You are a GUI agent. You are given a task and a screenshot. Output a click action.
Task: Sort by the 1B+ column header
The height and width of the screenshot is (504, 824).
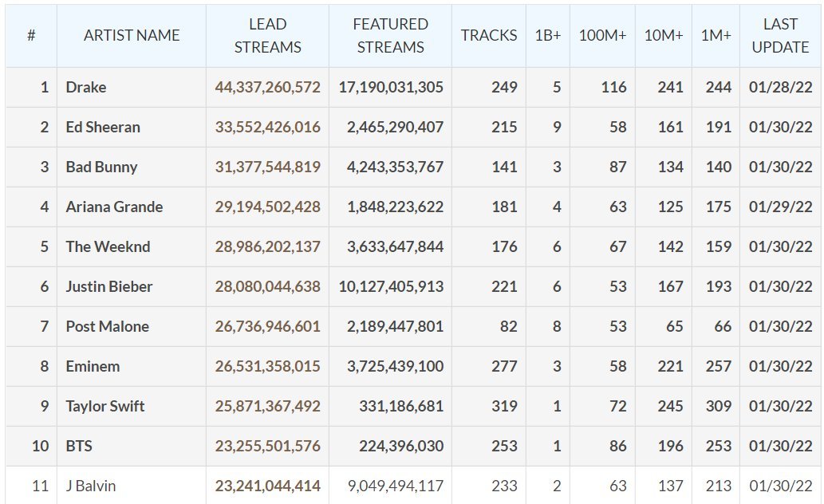tap(548, 36)
